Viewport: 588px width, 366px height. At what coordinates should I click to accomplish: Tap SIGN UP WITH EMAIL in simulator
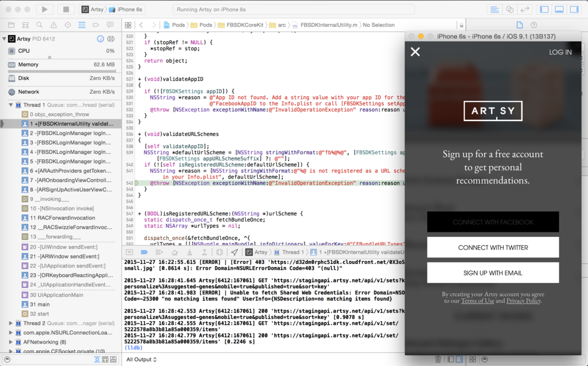493,272
